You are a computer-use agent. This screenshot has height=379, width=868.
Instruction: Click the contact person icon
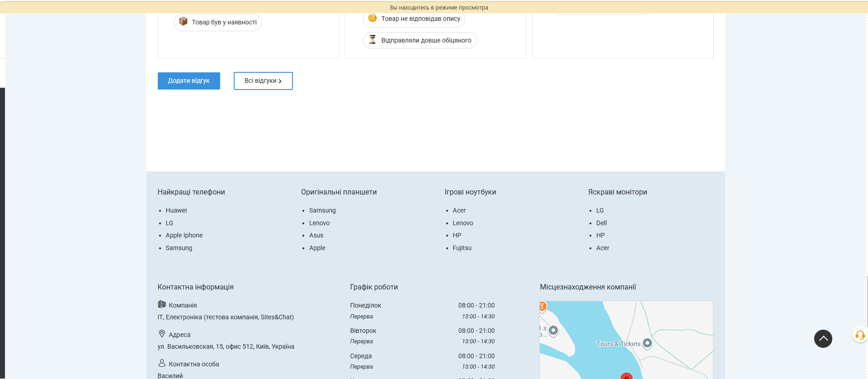[162, 363]
